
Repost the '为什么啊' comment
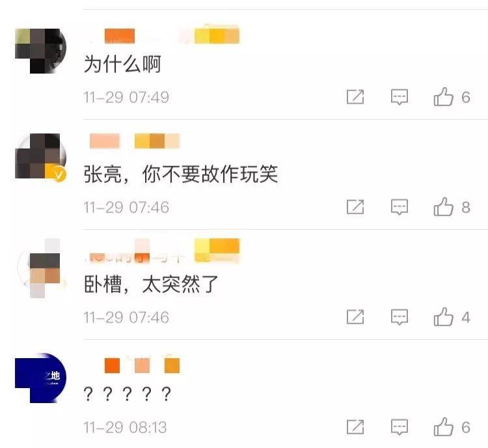[x=355, y=97]
